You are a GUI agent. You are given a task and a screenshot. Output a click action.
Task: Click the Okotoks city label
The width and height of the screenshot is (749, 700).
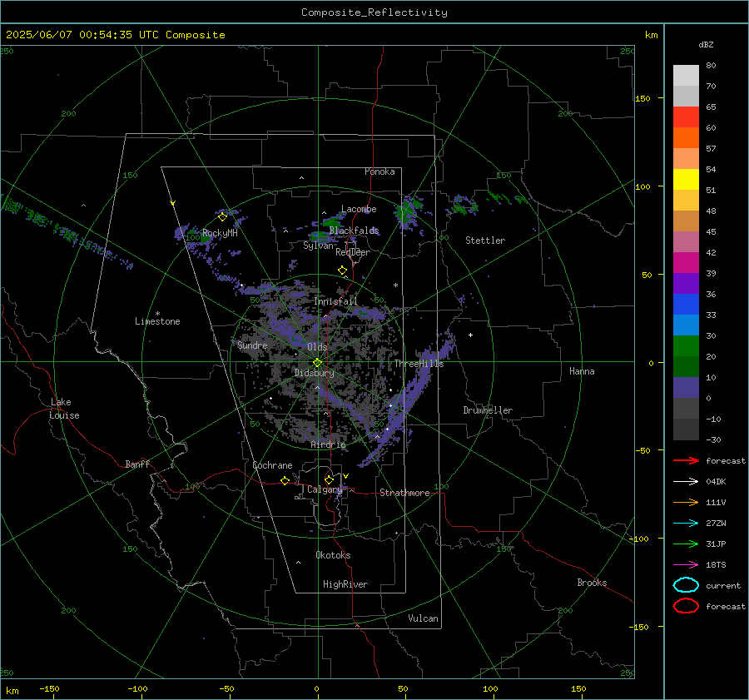pyautogui.click(x=333, y=555)
